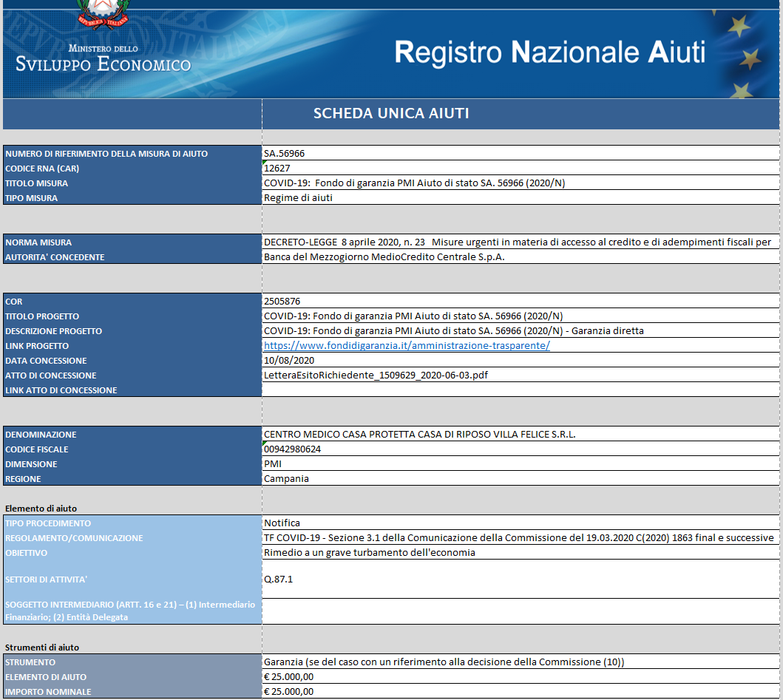The image size is (783, 700).
Task: Select the Banca del Mezzogiorno MedioCredito cell
Action: [521, 257]
